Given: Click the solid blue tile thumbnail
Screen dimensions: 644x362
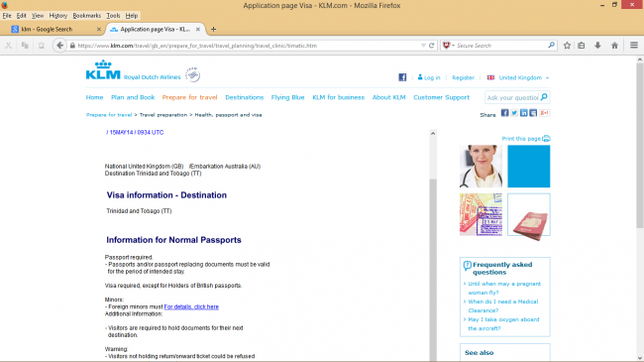Looking at the screenshot, I should (529, 167).
